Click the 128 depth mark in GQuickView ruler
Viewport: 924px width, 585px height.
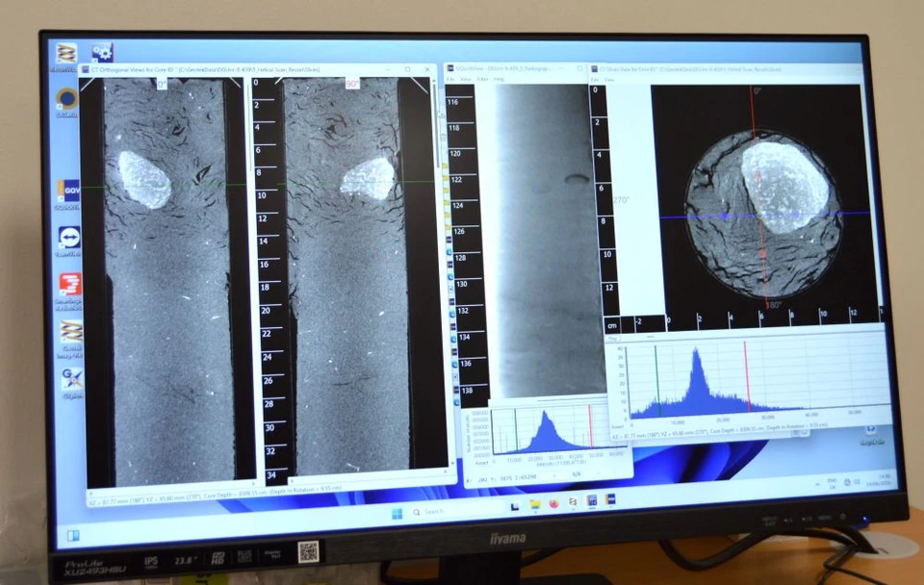click(x=461, y=258)
